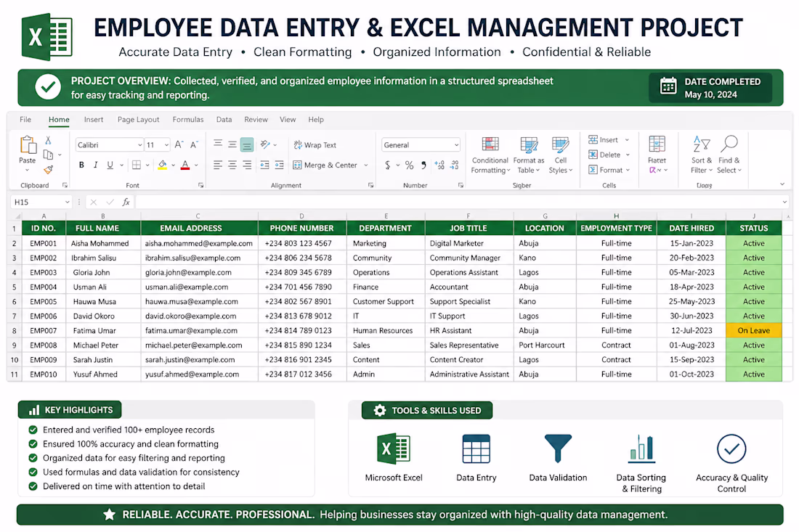
Task: Select row header 8
Action: coord(15,330)
